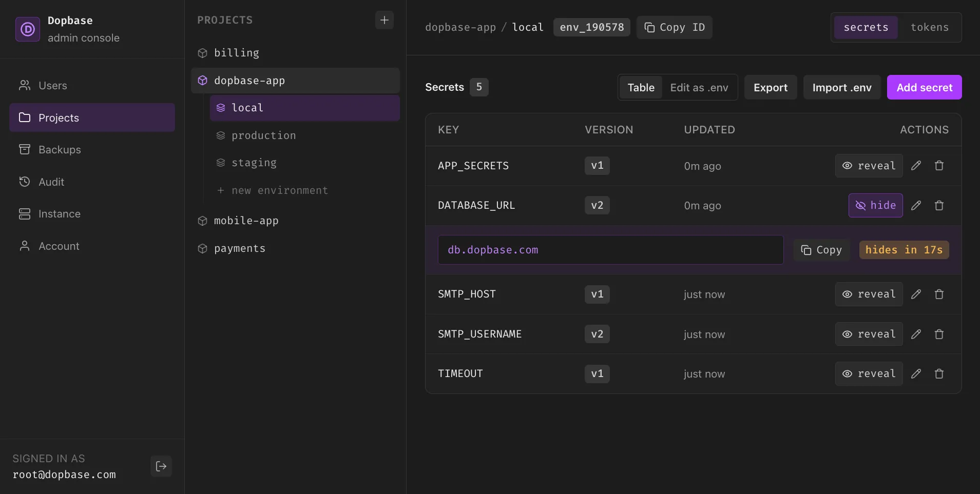Image resolution: width=980 pixels, height=494 pixels.
Task: Copy the revealed db.dopbase.com value
Action: tap(821, 250)
